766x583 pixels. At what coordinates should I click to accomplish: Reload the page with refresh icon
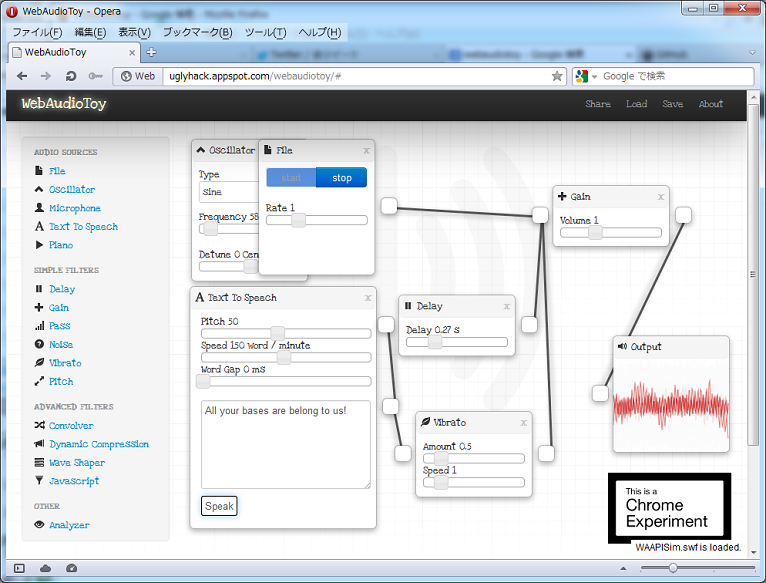point(71,76)
